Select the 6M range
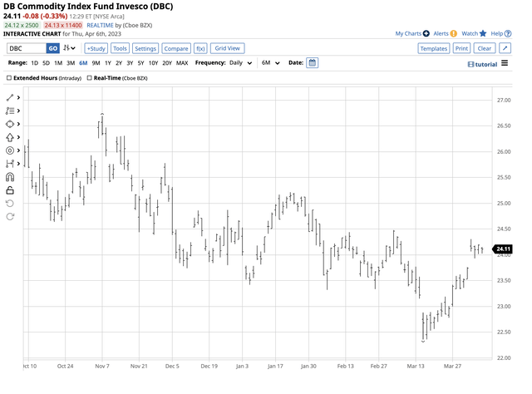532x394 pixels. tap(83, 63)
